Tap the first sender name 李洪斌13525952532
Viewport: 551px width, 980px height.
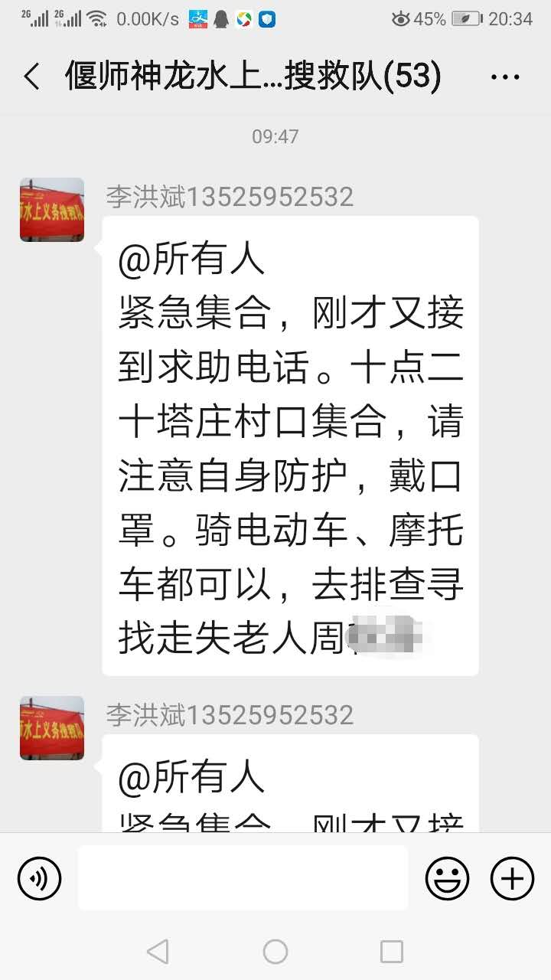point(230,197)
